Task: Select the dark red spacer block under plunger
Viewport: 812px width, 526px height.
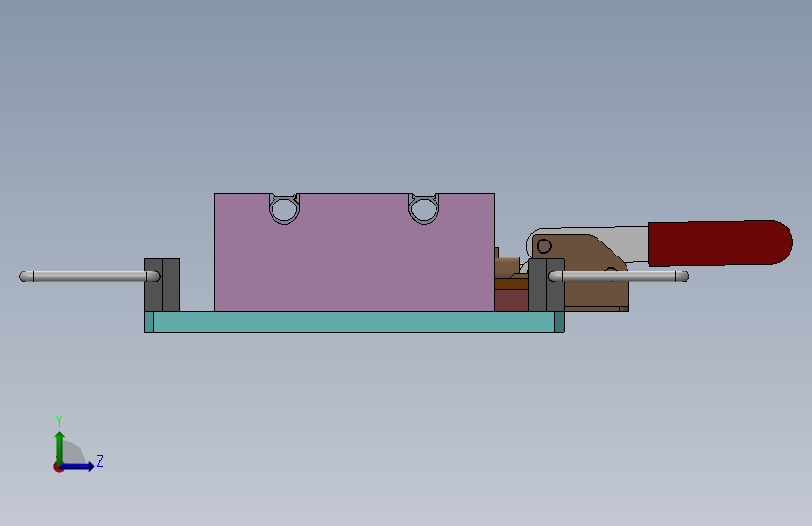Action: [x=511, y=300]
